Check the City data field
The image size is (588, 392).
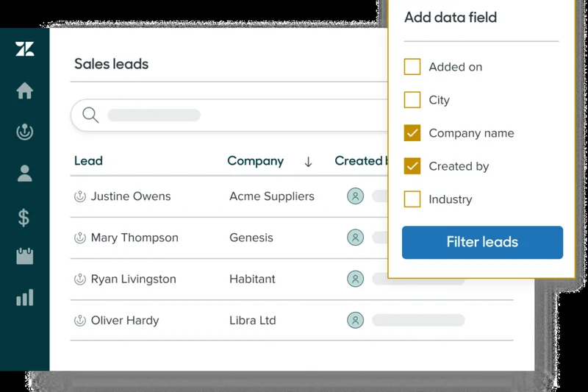[x=412, y=100]
